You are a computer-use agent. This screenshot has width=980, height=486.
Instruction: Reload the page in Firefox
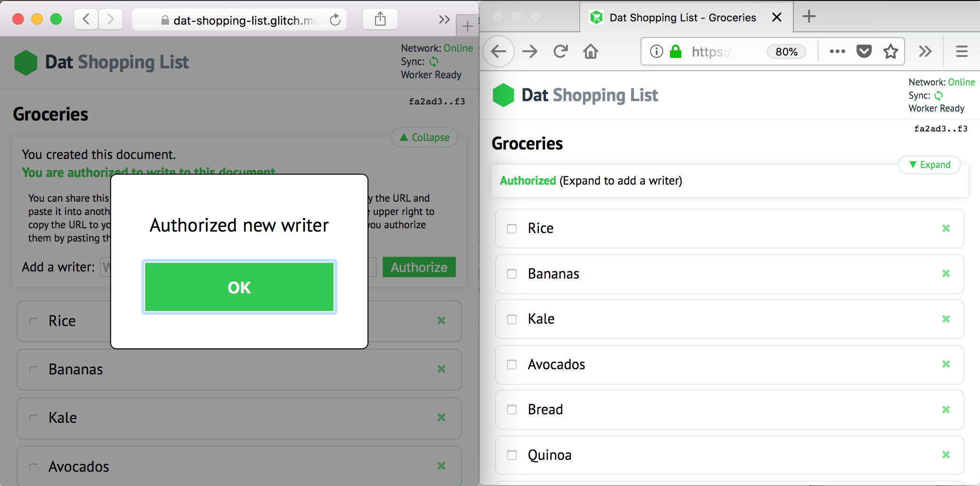[561, 51]
